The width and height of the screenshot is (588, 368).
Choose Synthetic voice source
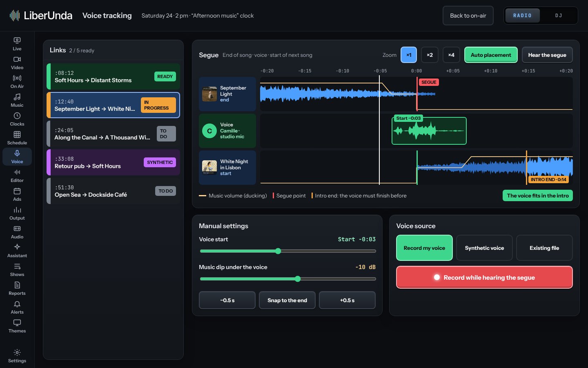(484, 248)
